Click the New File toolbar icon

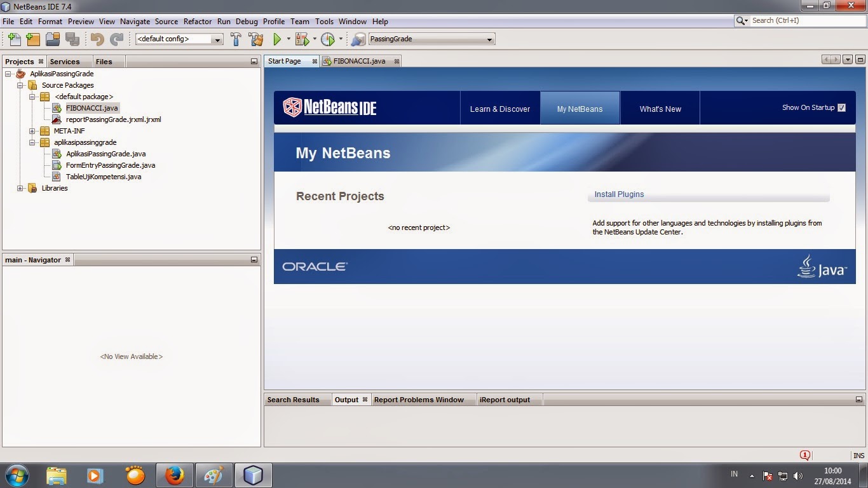click(14, 39)
